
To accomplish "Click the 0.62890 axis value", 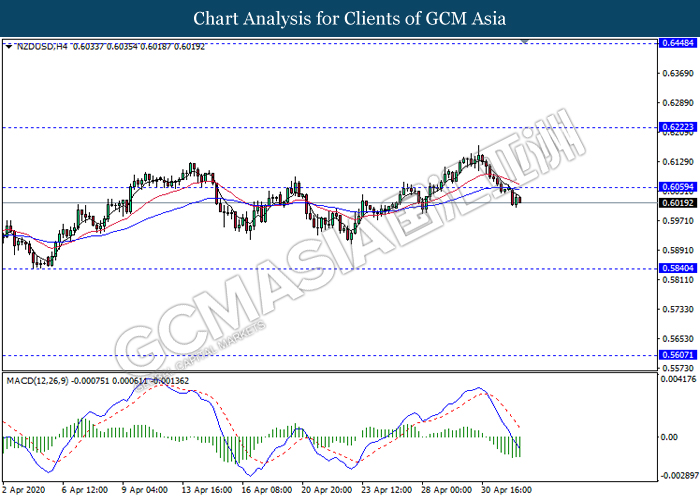I will (678, 103).
